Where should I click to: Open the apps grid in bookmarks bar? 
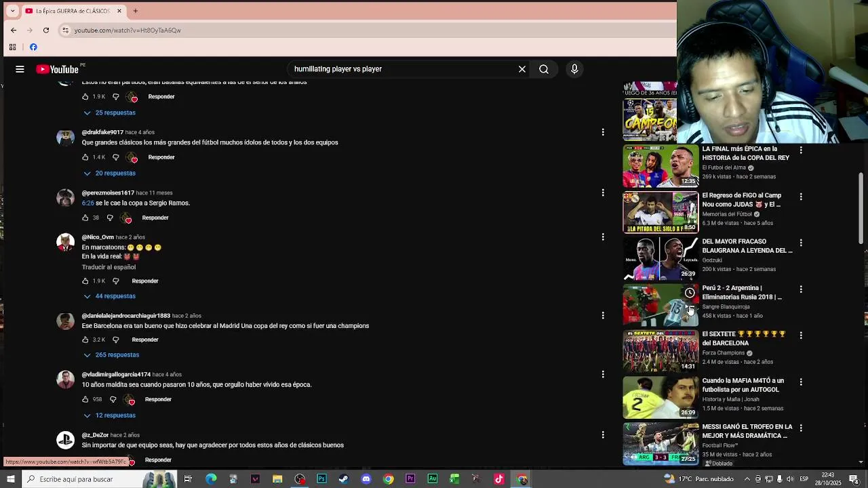pyautogui.click(x=12, y=47)
